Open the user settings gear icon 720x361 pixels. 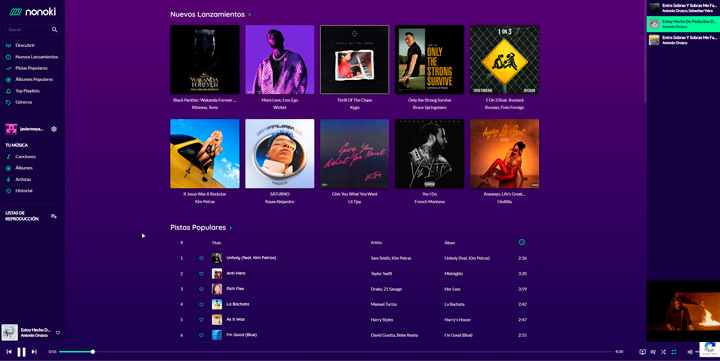pos(54,129)
